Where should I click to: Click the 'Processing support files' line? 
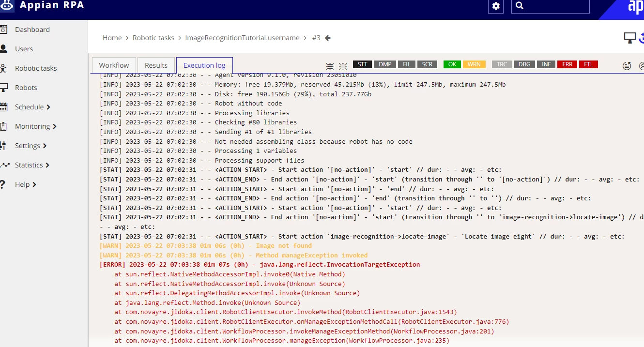(x=202, y=161)
